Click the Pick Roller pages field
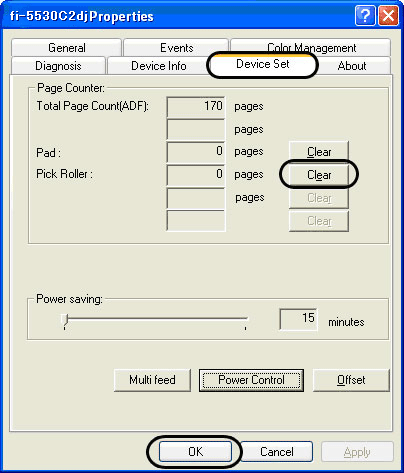This screenshot has height=473, width=404. pyautogui.click(x=196, y=175)
